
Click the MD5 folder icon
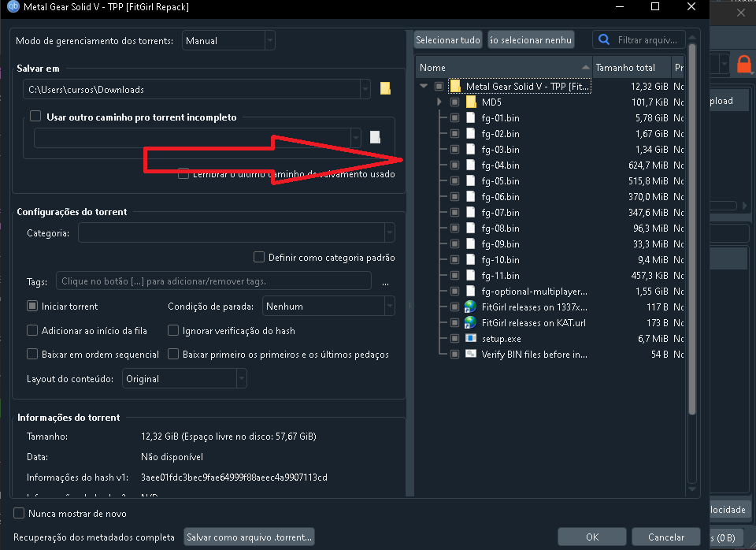(x=471, y=102)
